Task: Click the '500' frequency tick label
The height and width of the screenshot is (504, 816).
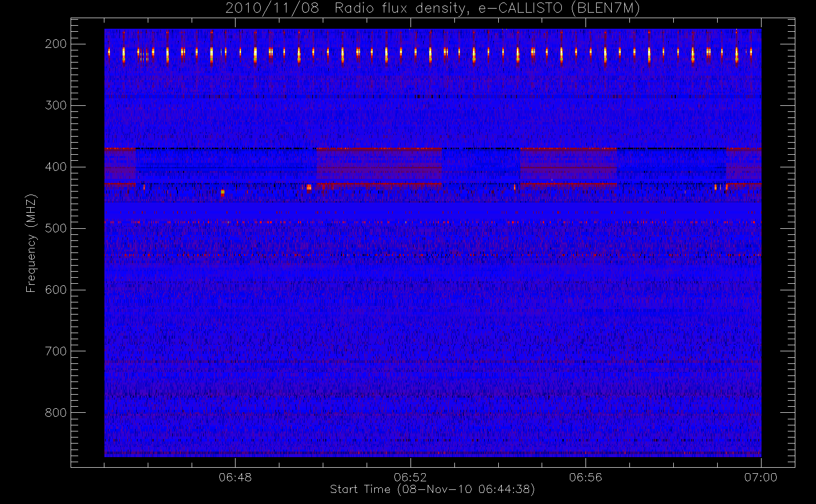Action: click(55, 228)
